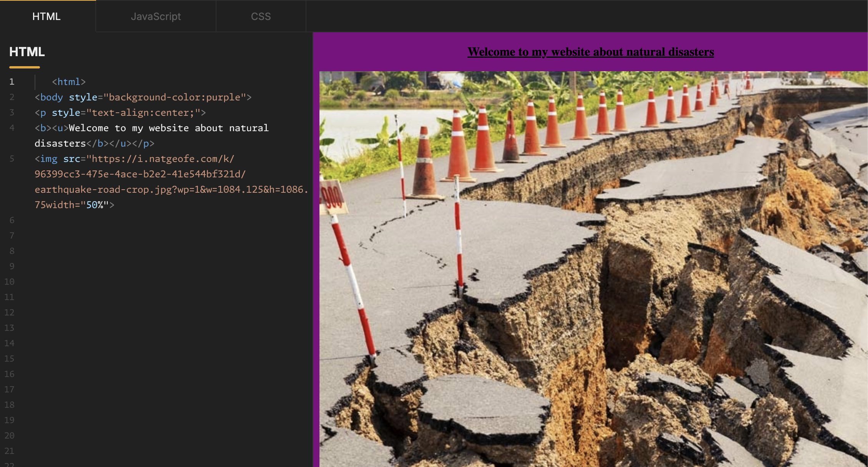Screen dimensions: 868x467
Task: Click the welcome heading in preview
Action: (x=590, y=52)
